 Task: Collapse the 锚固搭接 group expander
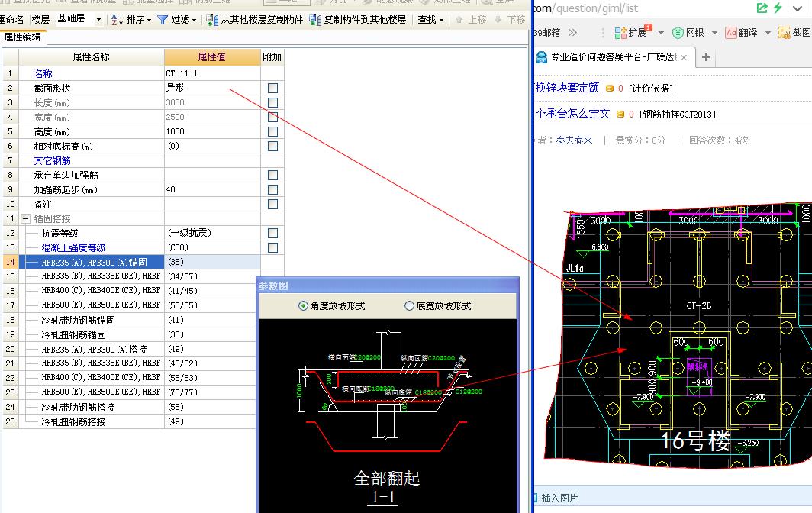(x=25, y=218)
